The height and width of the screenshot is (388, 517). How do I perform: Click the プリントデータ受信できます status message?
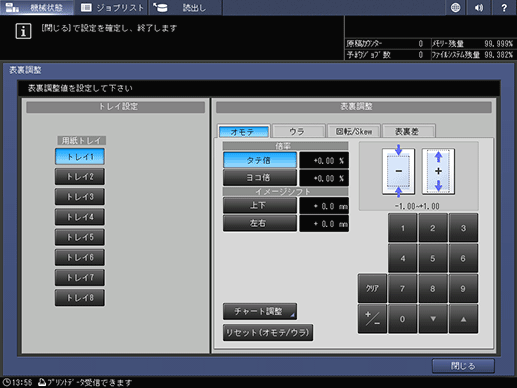pos(85,382)
